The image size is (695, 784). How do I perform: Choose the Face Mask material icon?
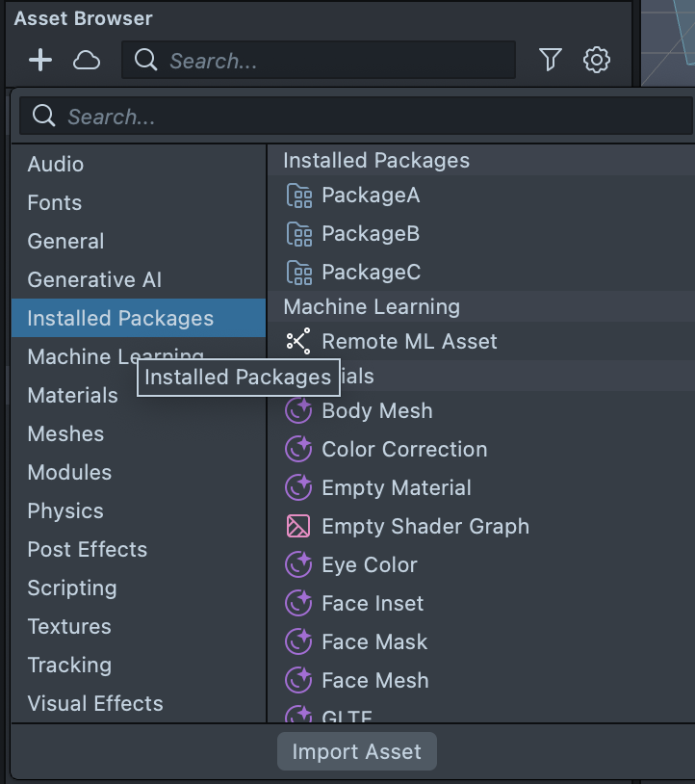coord(299,641)
